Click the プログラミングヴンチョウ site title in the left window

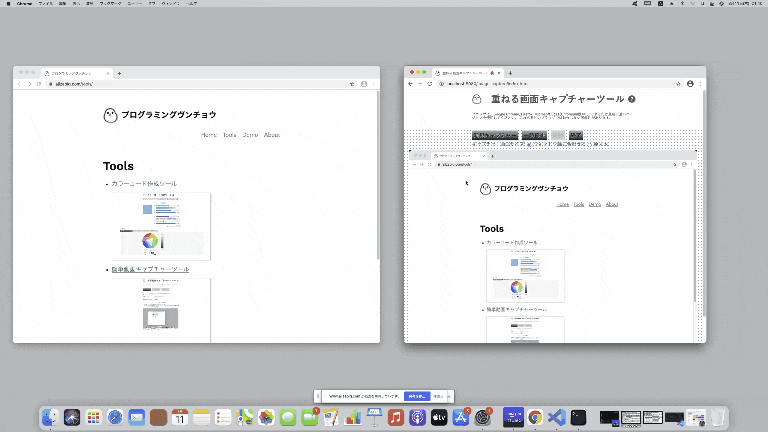tap(168, 115)
